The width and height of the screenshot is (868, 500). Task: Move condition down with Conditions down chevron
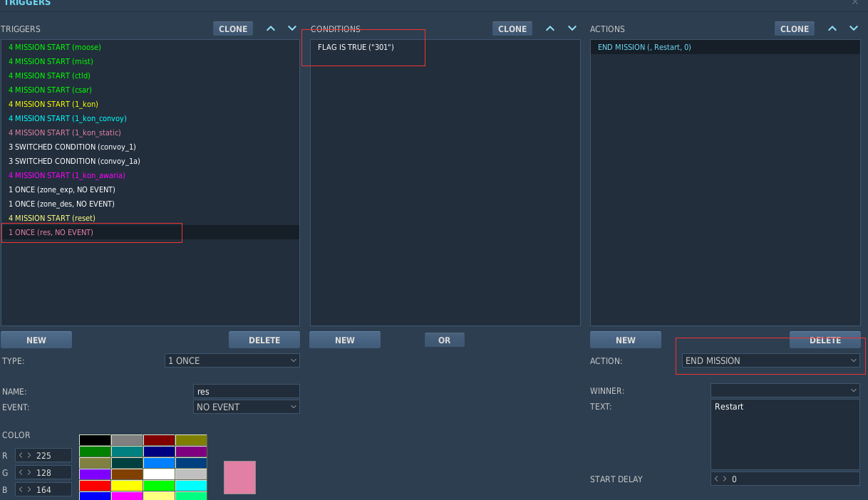pyautogui.click(x=572, y=28)
